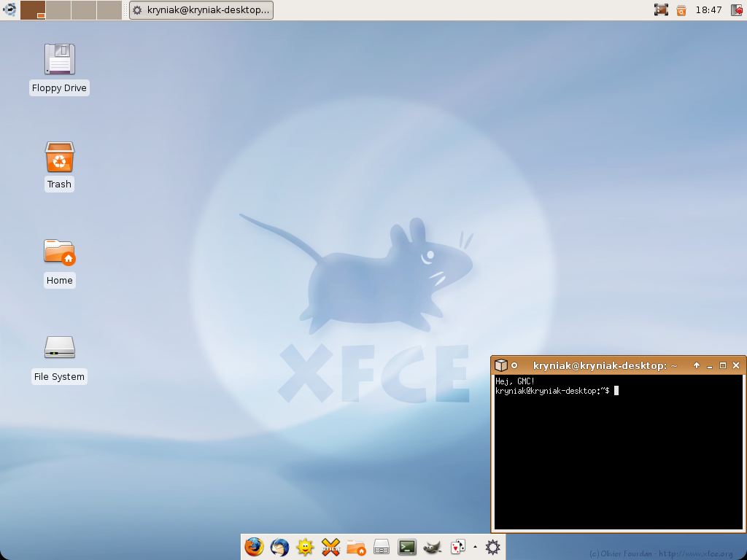This screenshot has width=747, height=560.
Task: Open GIMP from the bottom panel
Action: coord(433,547)
